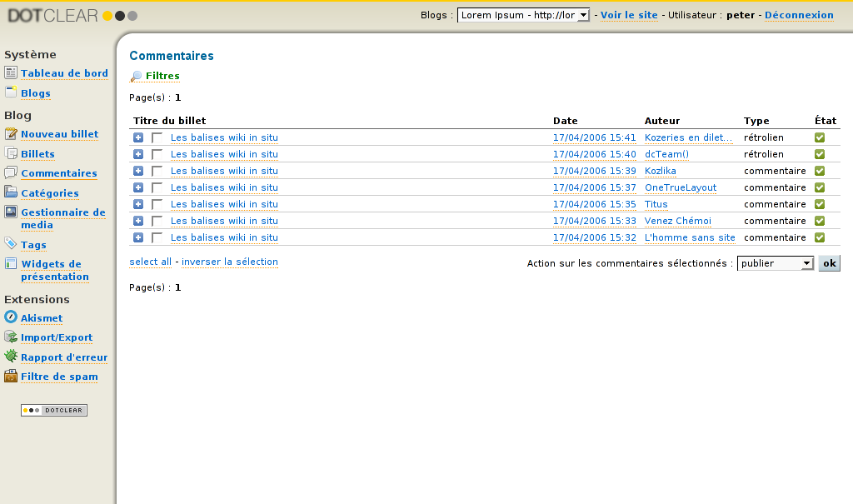Open Commentaires in the sidebar menu

[x=58, y=173]
